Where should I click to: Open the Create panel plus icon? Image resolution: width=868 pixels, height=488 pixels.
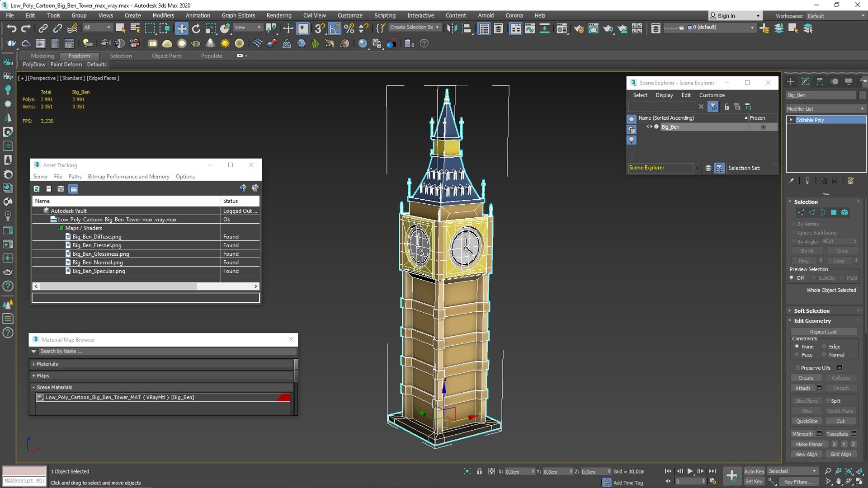point(791,81)
